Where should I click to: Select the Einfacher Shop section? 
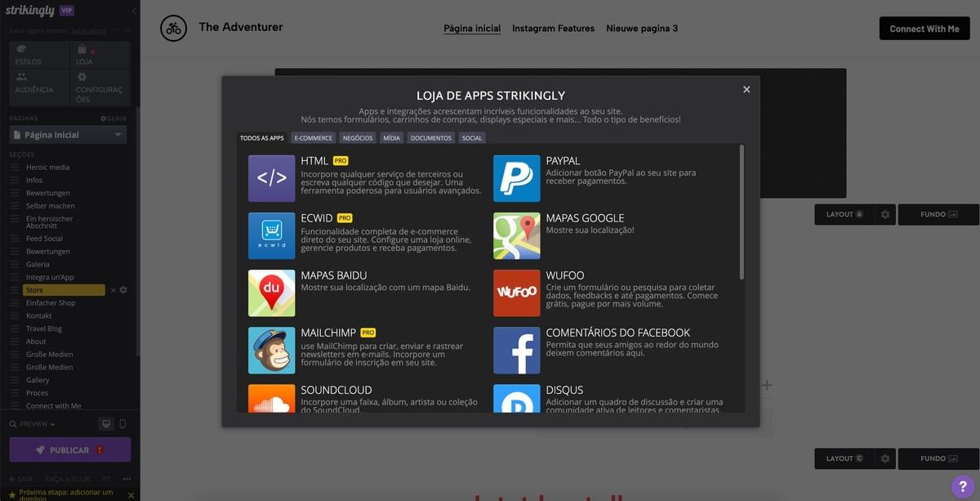pyautogui.click(x=51, y=302)
